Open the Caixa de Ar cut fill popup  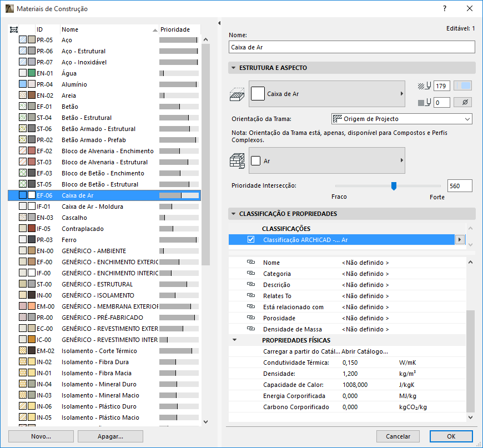click(x=327, y=94)
